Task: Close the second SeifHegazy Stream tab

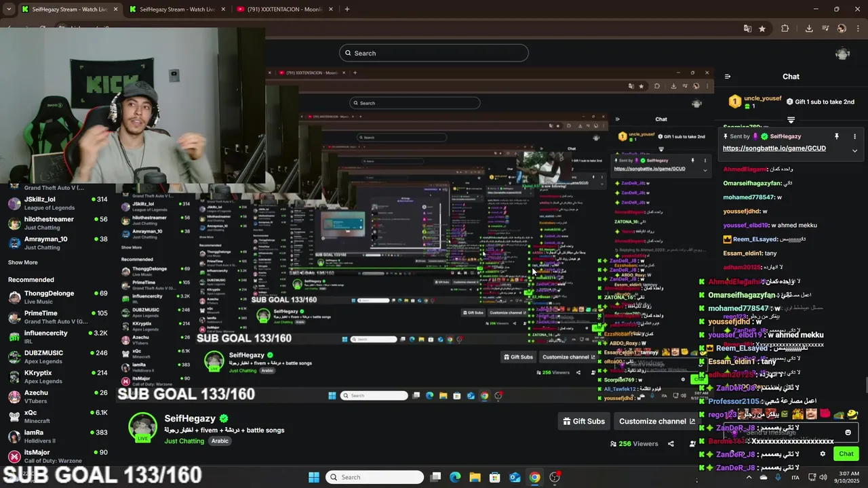Action: (x=223, y=9)
